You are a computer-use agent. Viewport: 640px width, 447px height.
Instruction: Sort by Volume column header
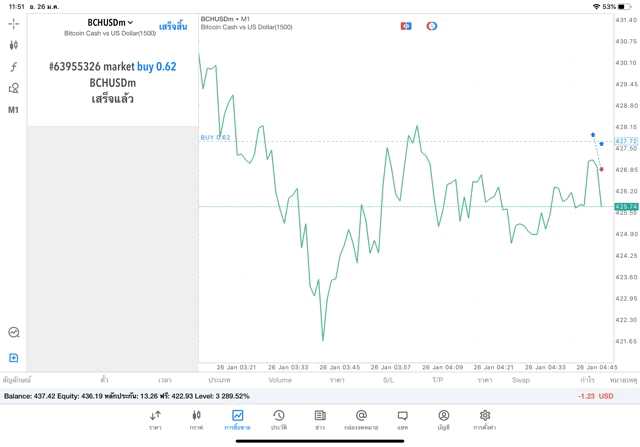pos(280,380)
